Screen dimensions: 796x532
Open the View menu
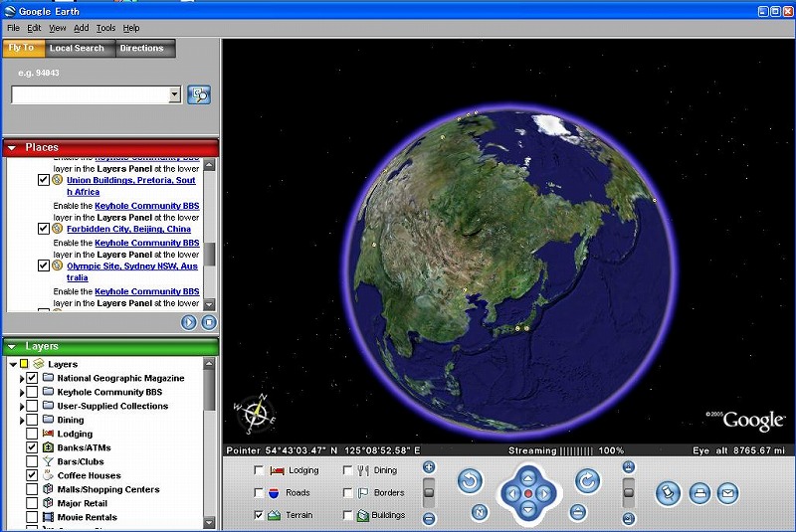click(58, 28)
